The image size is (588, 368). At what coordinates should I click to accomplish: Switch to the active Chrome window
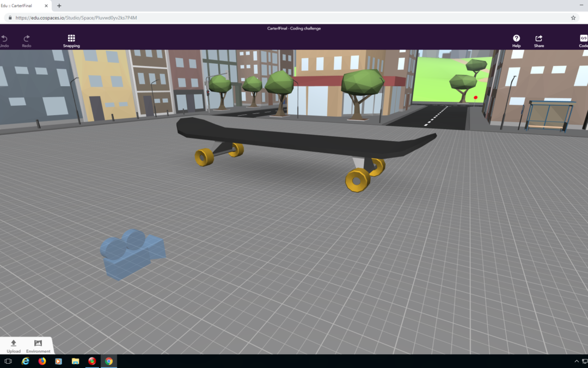(x=109, y=361)
